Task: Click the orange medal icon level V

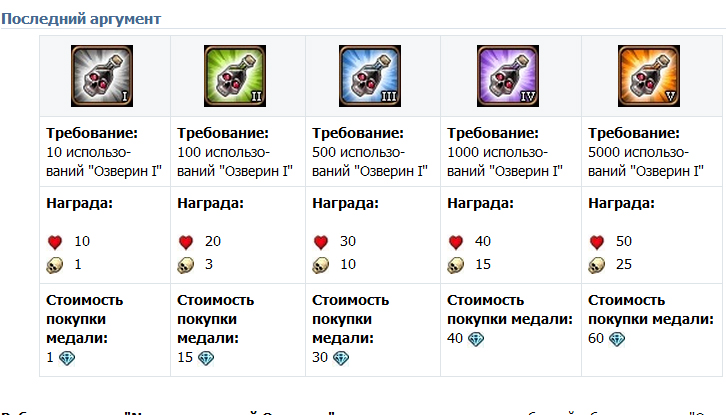Action: (x=649, y=76)
